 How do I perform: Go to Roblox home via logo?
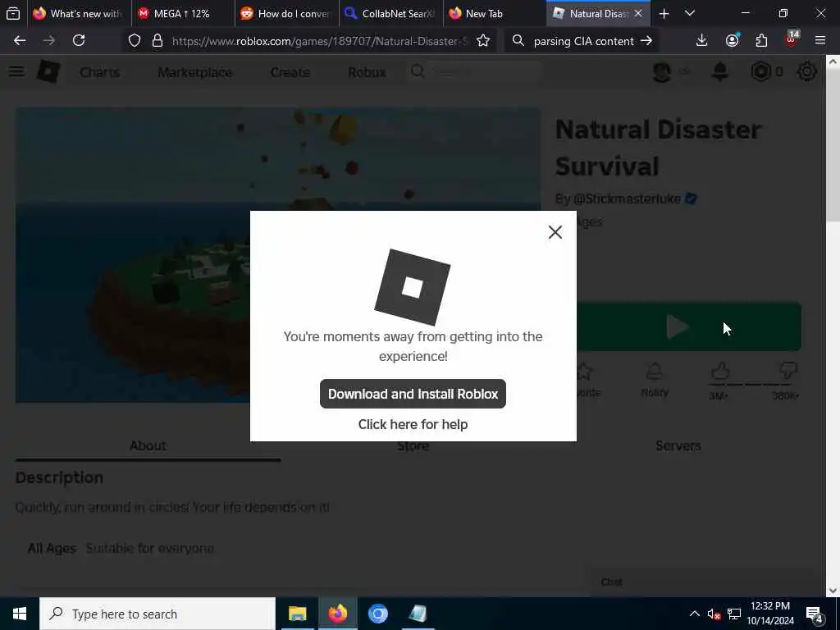tap(48, 71)
